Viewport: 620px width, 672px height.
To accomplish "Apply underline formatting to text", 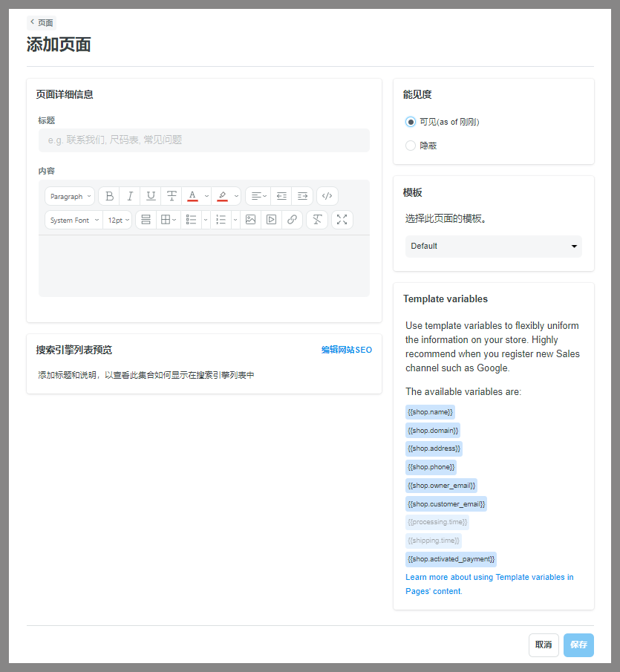I will pos(151,196).
